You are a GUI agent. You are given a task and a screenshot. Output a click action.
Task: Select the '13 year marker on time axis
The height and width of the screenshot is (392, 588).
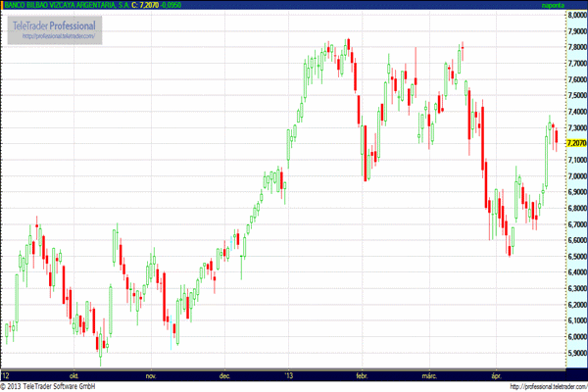coord(287,374)
